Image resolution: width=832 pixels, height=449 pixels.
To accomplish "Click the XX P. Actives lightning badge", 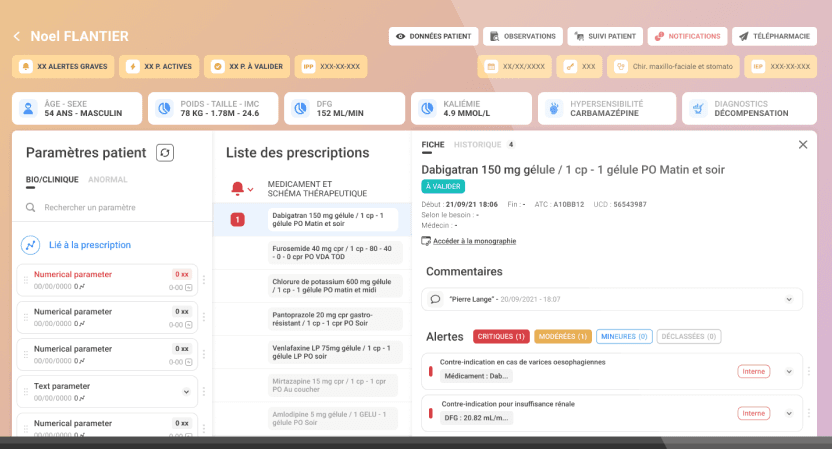I will [159, 66].
